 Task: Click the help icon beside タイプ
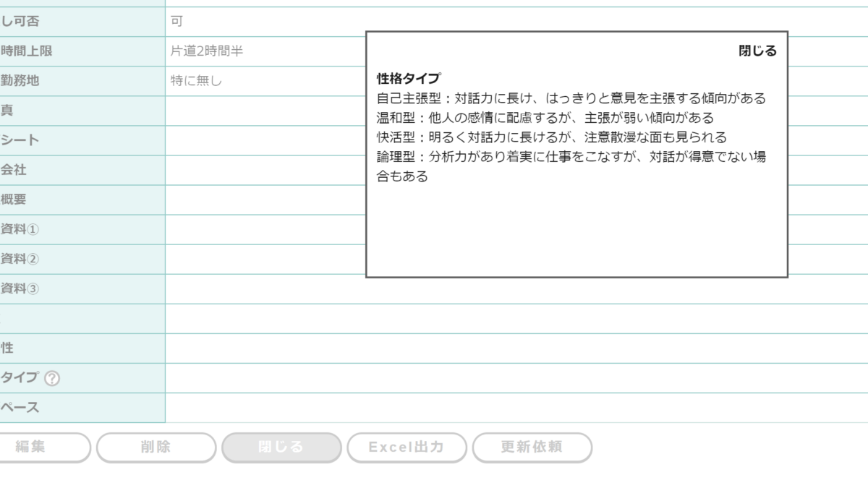[52, 378]
